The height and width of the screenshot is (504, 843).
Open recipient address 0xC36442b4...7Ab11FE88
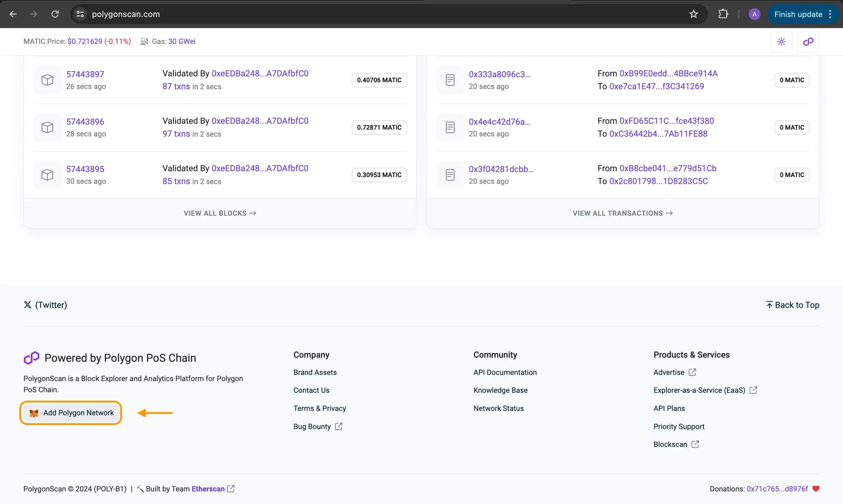coord(658,134)
